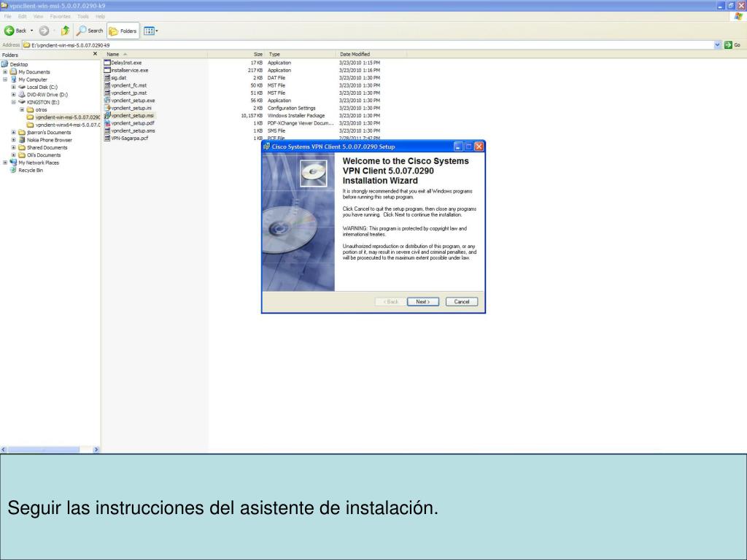Expand DVD-RW Drive (D:) node
The image size is (747, 560).
[x=14, y=95]
